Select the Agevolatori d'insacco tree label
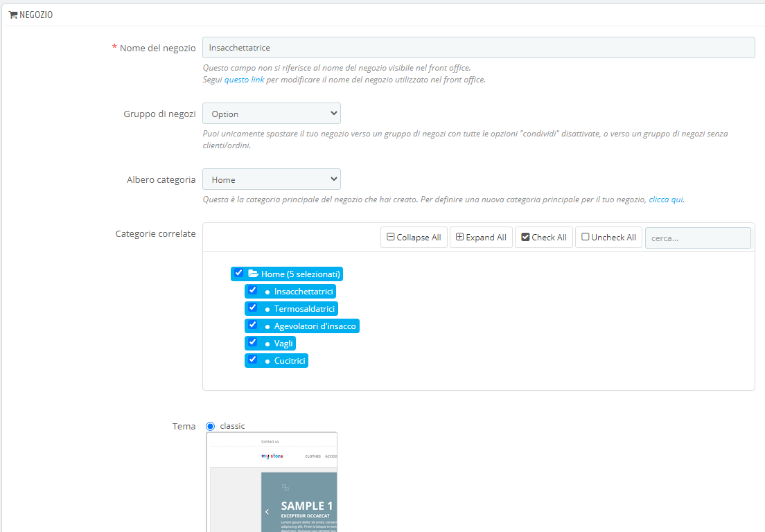765x532 pixels. pos(315,326)
